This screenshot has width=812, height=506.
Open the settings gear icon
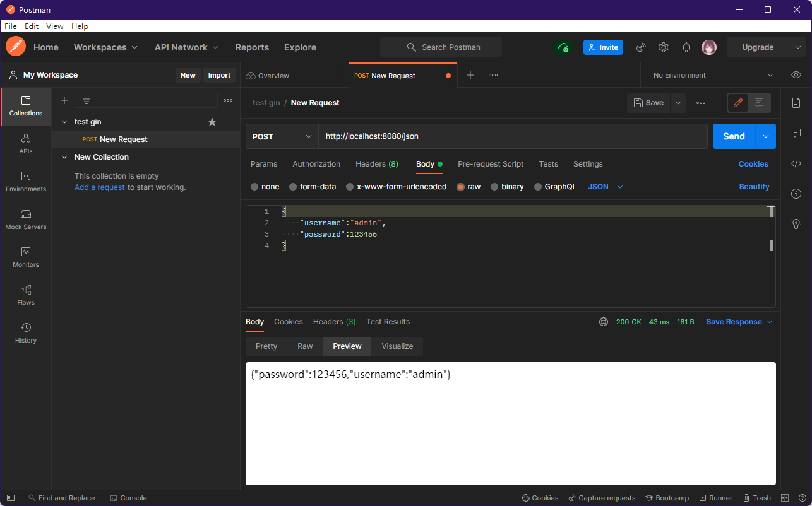(664, 47)
